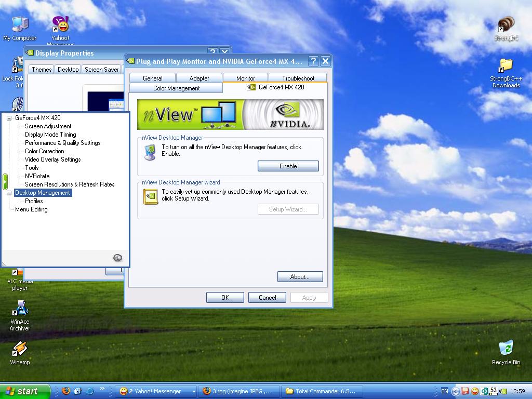Select NVRotate in the tree

[37, 176]
